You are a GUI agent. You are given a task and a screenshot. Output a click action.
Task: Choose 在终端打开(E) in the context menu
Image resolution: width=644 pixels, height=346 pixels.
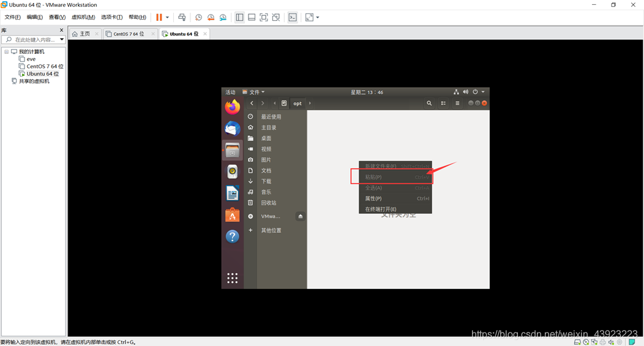[395, 209]
